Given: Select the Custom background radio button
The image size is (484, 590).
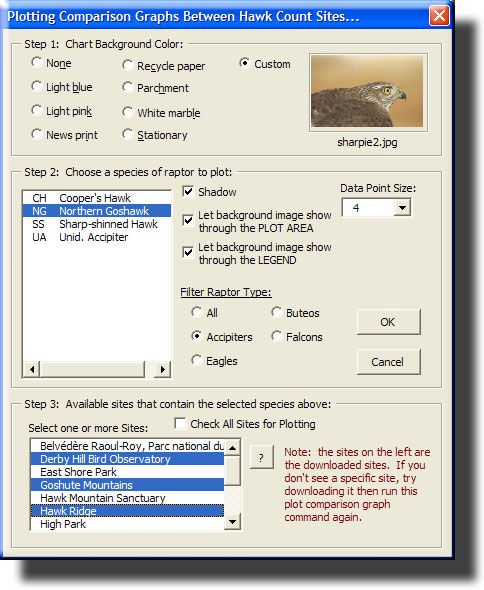Looking at the screenshot, I should tap(245, 63).
